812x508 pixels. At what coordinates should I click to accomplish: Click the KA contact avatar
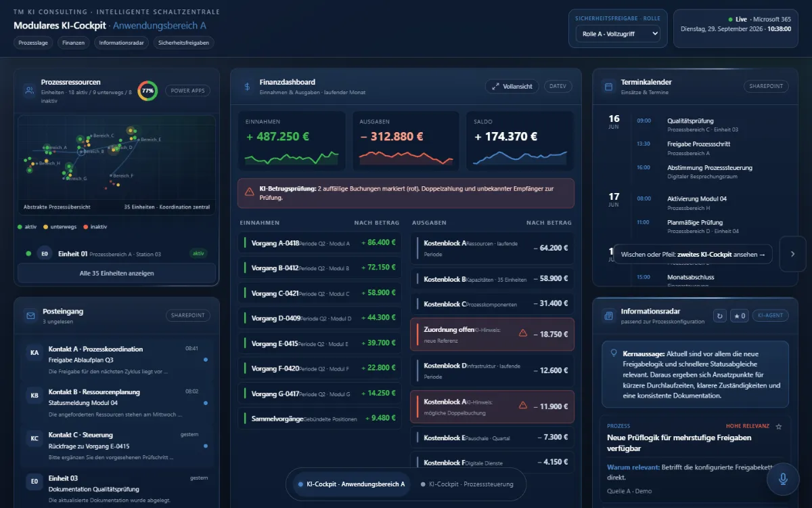[x=35, y=352]
